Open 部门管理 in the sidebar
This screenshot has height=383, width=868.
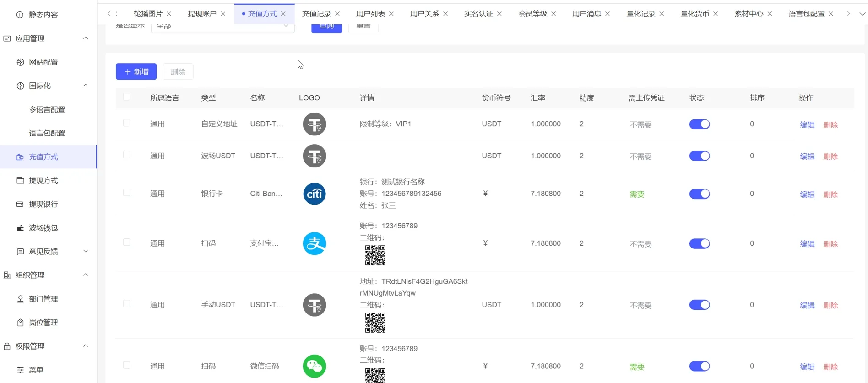click(x=43, y=299)
